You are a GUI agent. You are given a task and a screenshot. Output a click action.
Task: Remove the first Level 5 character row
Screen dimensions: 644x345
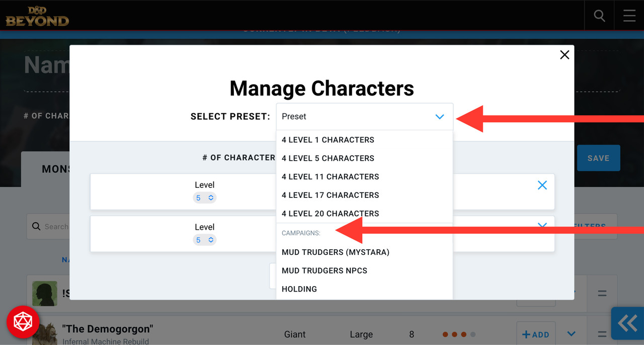pyautogui.click(x=542, y=185)
